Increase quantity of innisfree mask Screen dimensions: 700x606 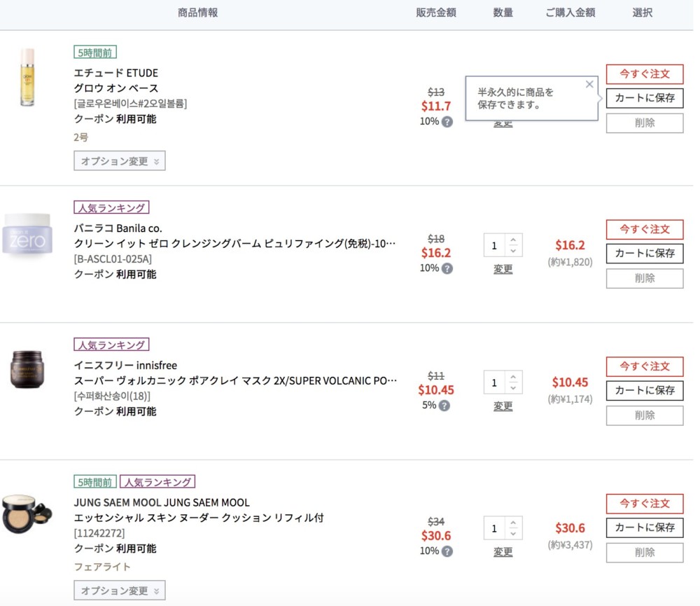tap(513, 377)
